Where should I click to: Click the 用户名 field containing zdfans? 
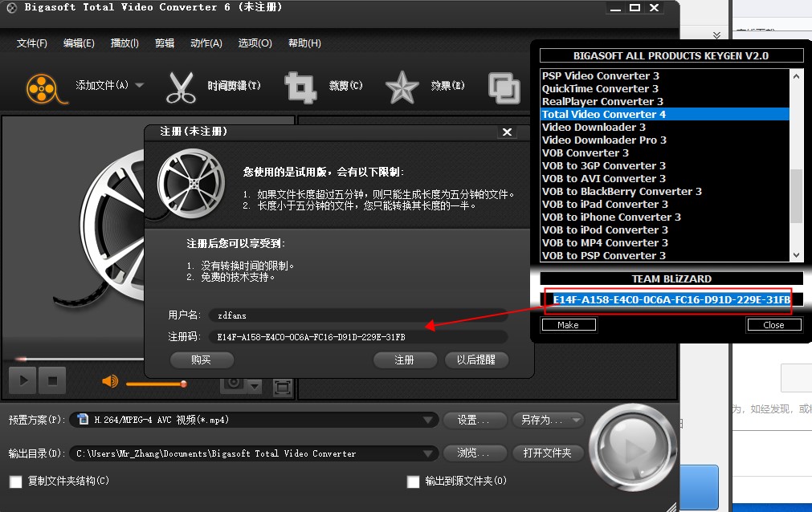358,315
